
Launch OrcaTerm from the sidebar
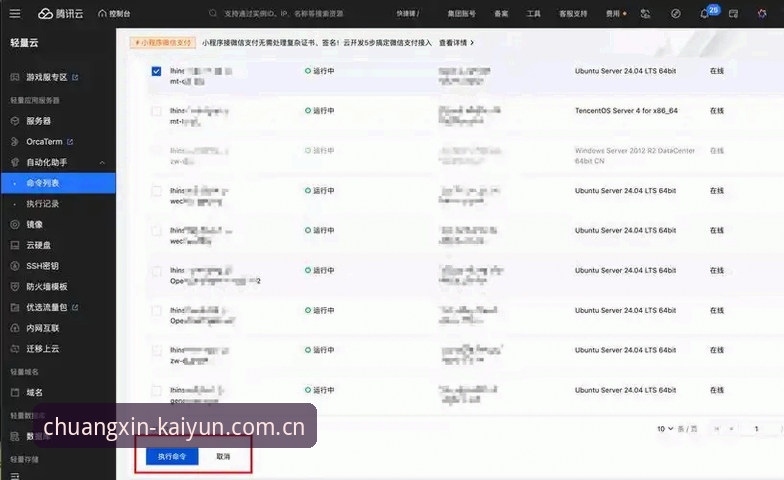click(x=44, y=142)
